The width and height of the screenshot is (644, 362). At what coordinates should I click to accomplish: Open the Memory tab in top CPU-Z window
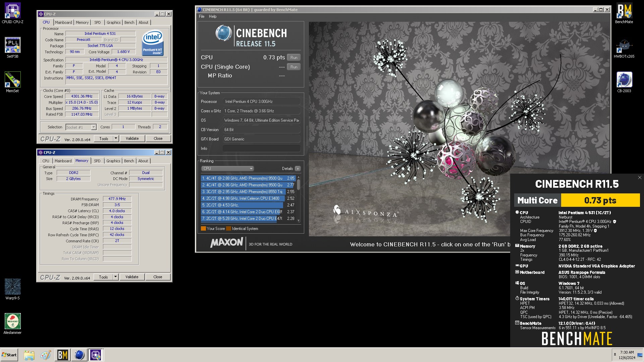click(82, 22)
